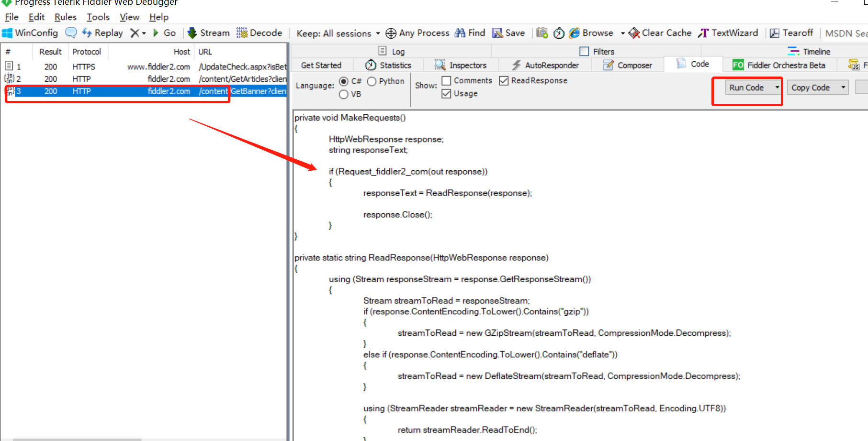Open the Tools menu
The height and width of the screenshot is (441, 868).
pyautogui.click(x=98, y=17)
